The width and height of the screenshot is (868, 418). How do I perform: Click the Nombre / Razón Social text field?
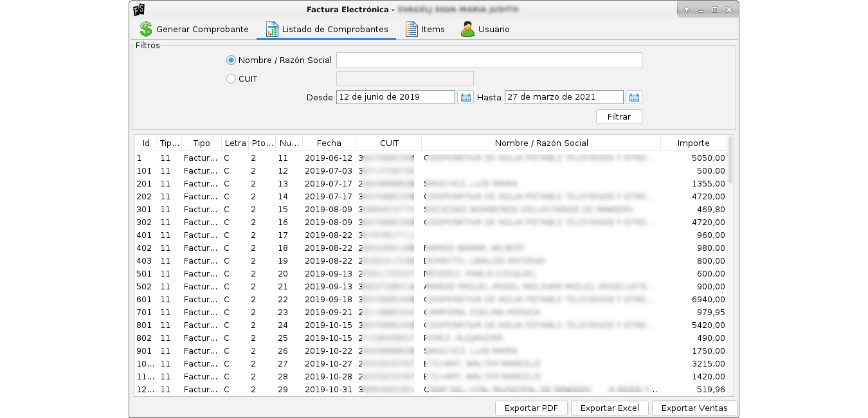489,60
